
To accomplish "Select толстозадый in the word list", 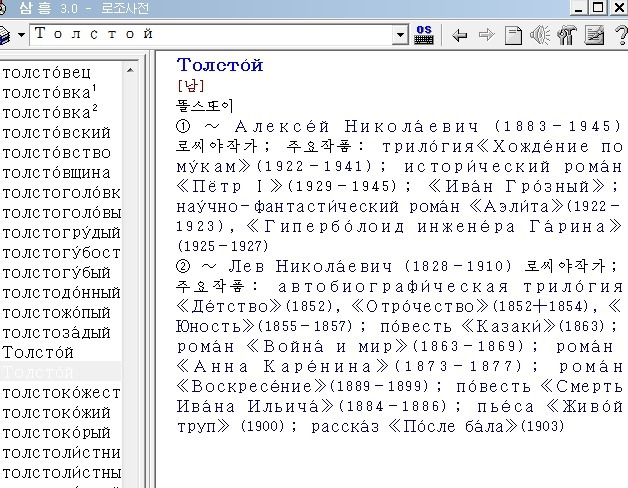I will tap(56, 333).
